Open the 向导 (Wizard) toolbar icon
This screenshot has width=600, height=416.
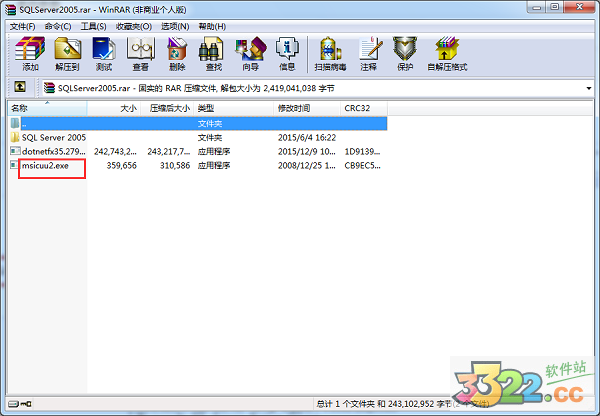click(251, 49)
